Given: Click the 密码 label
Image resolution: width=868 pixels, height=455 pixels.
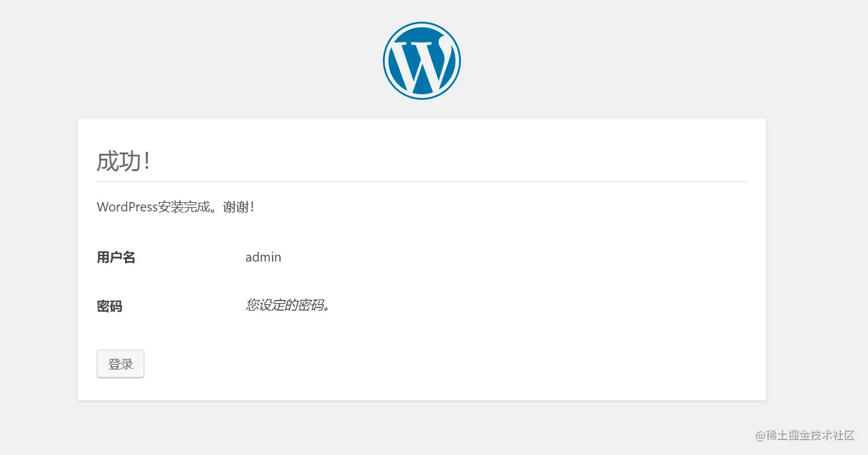Looking at the screenshot, I should (110, 306).
